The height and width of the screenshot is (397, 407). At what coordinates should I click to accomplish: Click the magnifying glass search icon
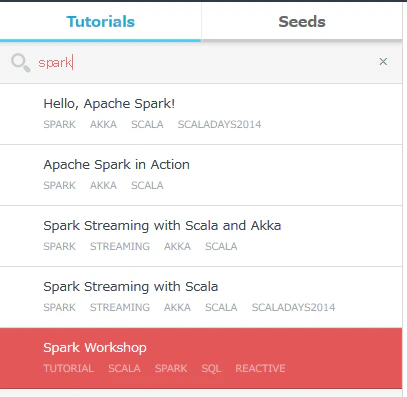tap(20, 63)
